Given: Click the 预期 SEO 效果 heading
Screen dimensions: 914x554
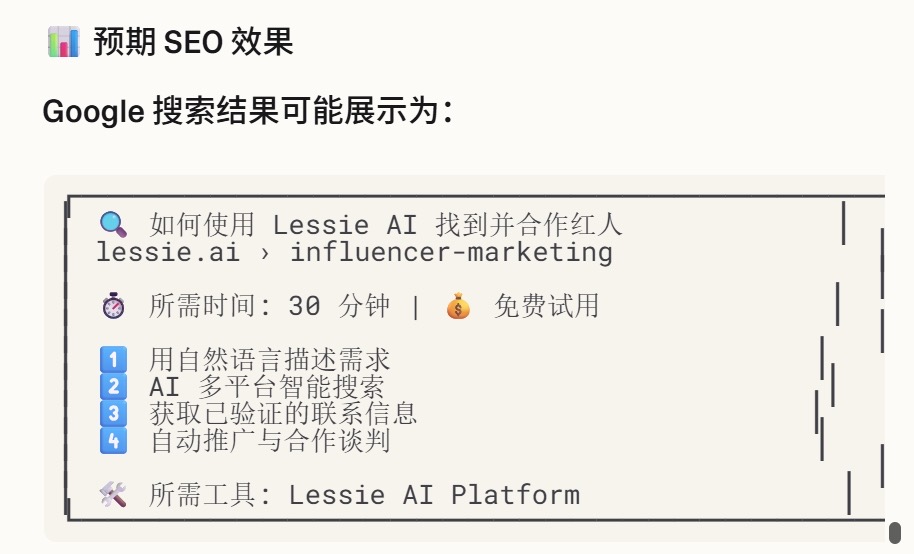Looking at the screenshot, I should tap(193, 42).
